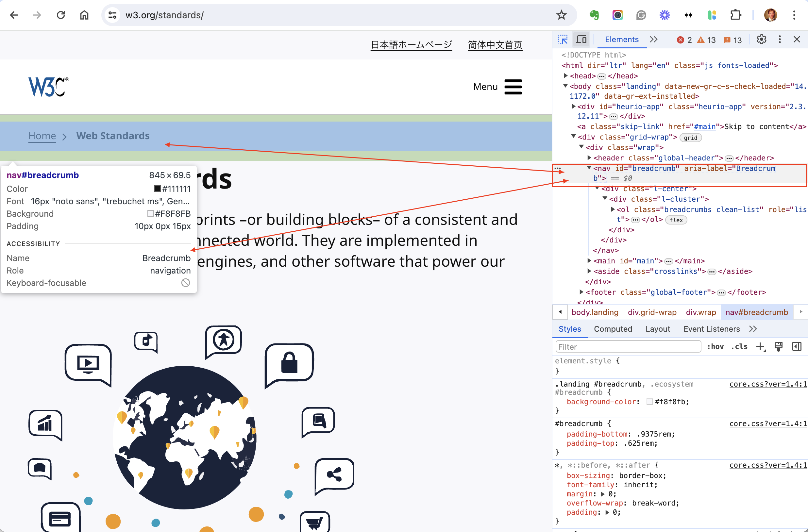Open the site Menu hamburger button

497,87
